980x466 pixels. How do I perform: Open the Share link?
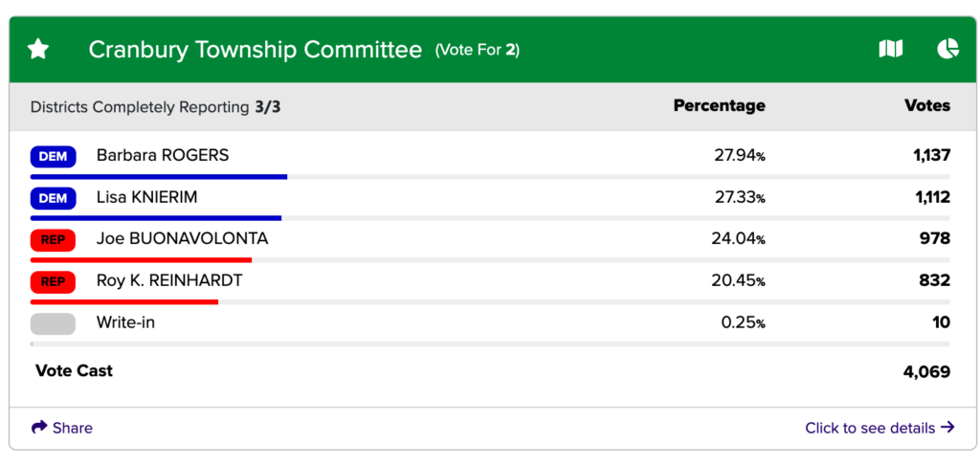click(73, 428)
